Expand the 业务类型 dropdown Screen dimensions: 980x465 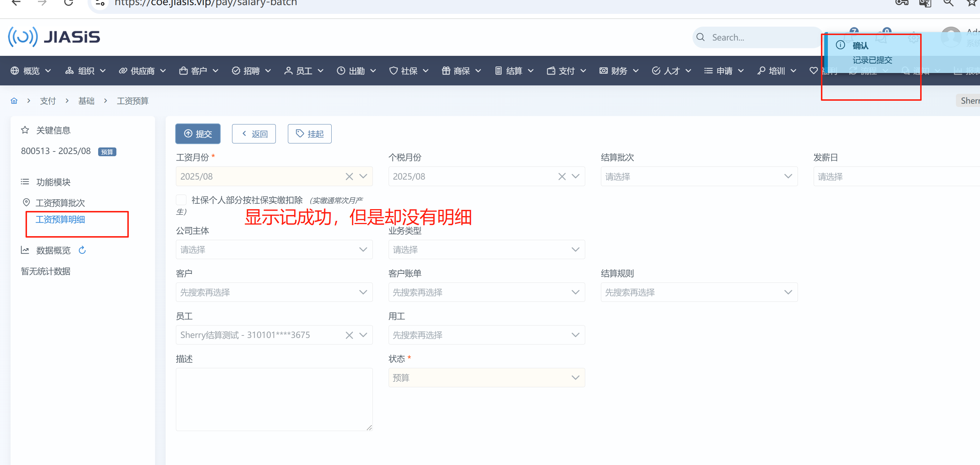[486, 250]
